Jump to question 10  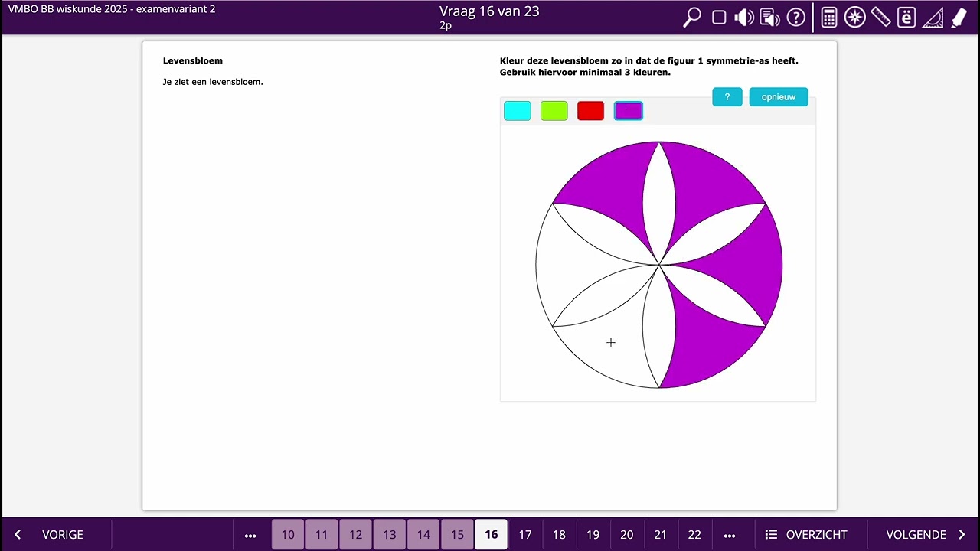click(x=288, y=535)
